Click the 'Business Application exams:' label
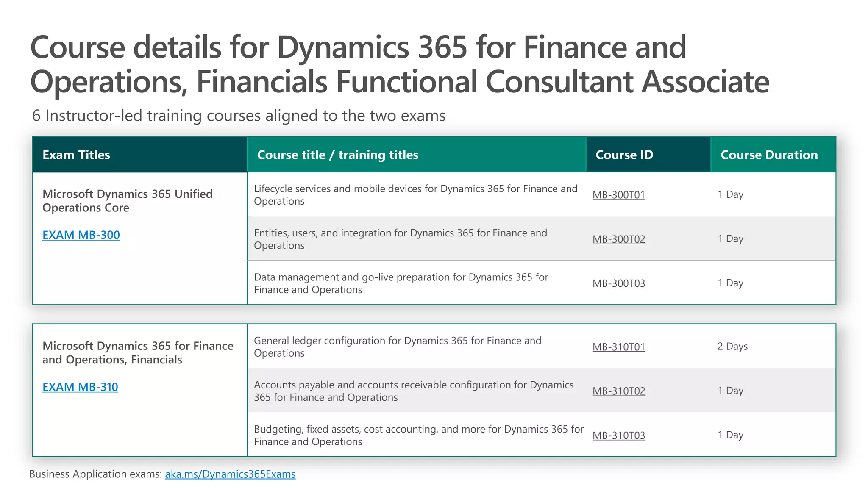Viewport: 868px width, 488px height. [x=95, y=474]
